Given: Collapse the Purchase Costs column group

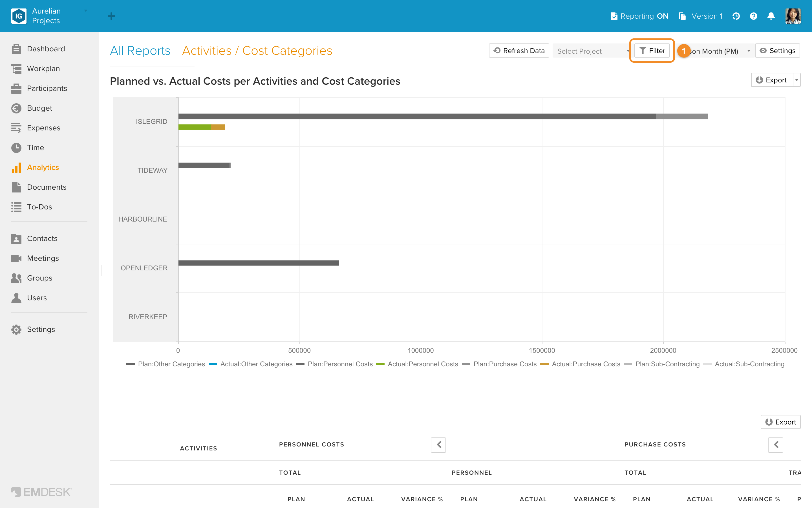Looking at the screenshot, I should click(776, 445).
